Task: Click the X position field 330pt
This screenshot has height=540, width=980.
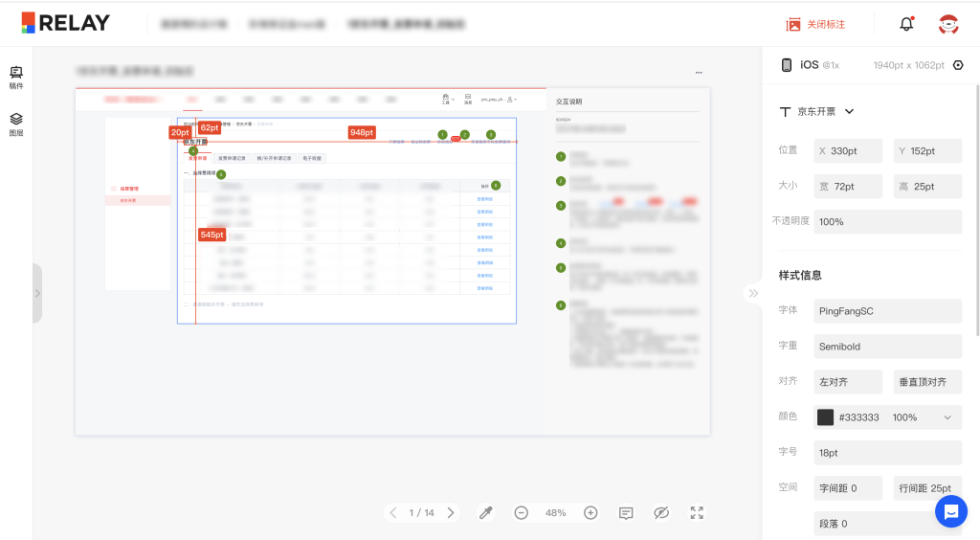Action: click(848, 150)
